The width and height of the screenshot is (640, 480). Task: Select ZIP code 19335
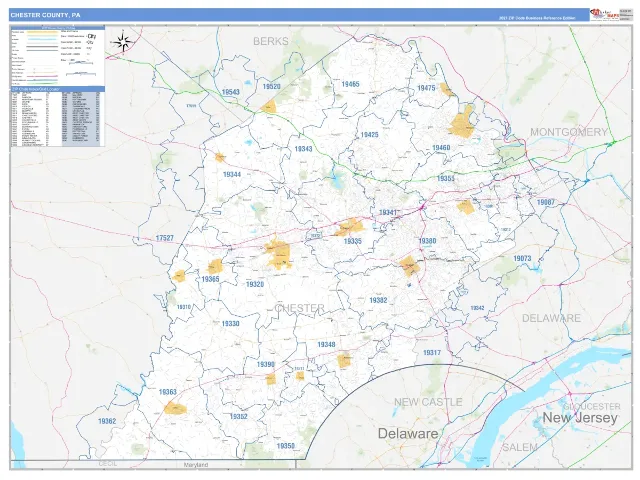[x=353, y=241]
